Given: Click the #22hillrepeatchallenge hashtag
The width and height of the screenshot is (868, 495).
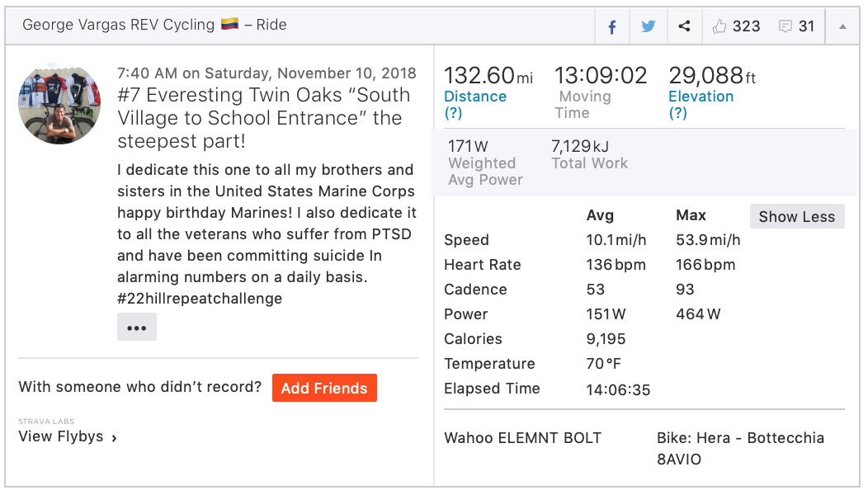Looking at the screenshot, I should point(200,299).
